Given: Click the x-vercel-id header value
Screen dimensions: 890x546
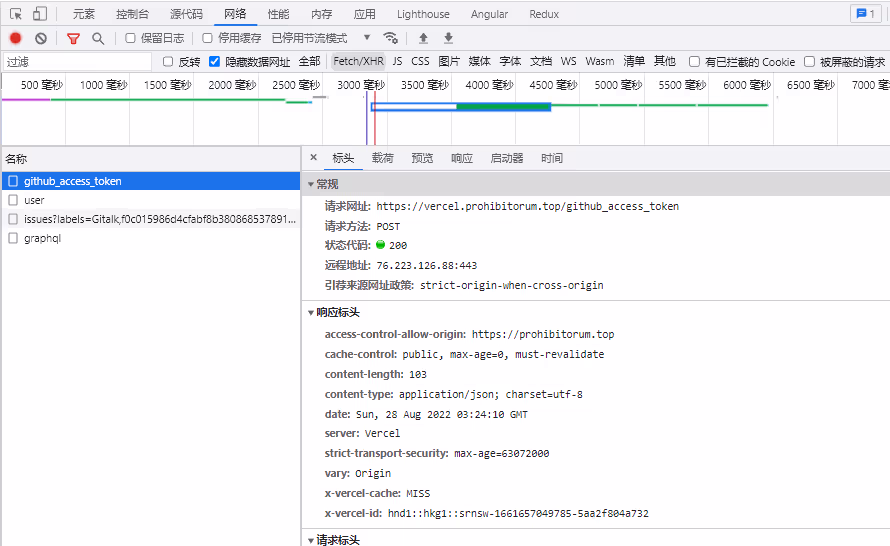Looking at the screenshot, I should (518, 513).
